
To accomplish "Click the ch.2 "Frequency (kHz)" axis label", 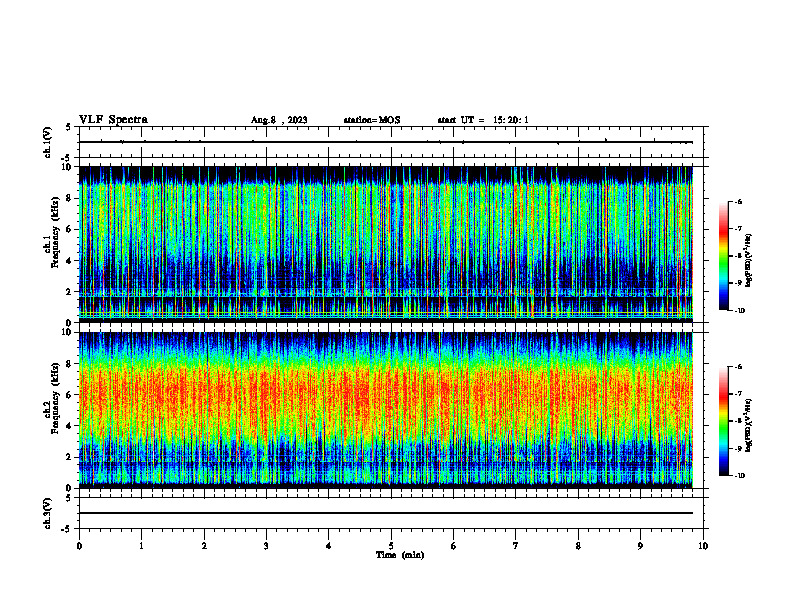I will coord(55,398).
